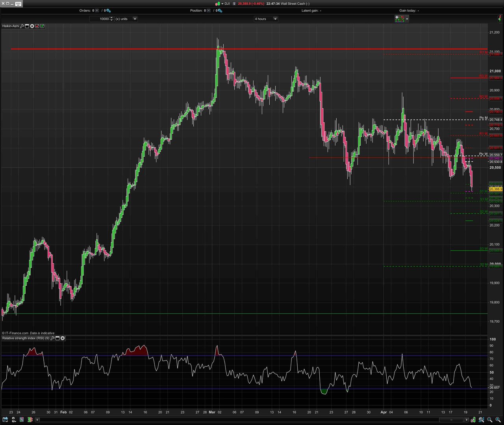Viewport: 504px width, 425px height.
Task: Open the DJI instrument dropdown arrow
Action: click(222, 4)
